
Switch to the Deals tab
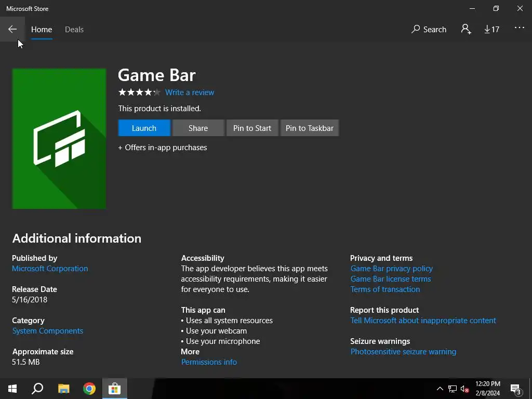coord(74,30)
